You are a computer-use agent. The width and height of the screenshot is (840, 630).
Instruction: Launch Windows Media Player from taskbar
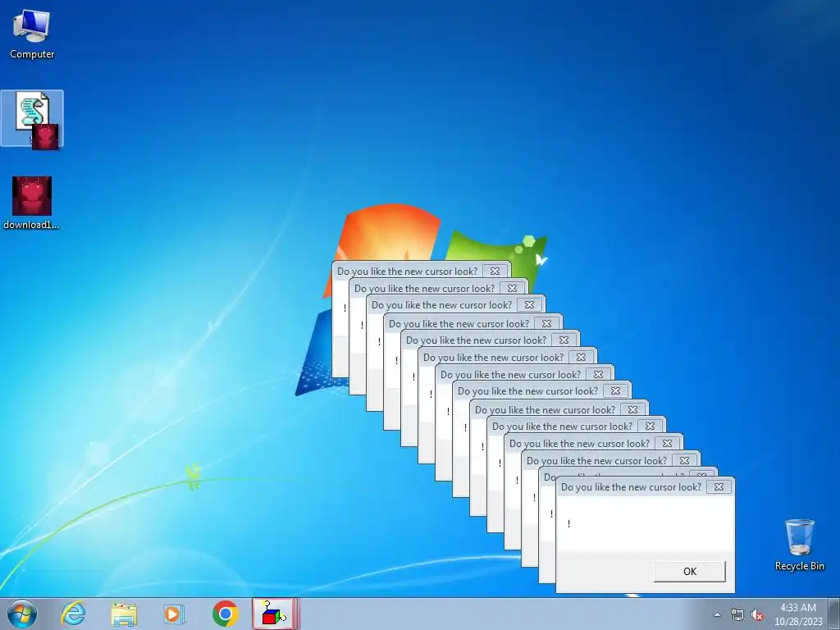coord(174,614)
